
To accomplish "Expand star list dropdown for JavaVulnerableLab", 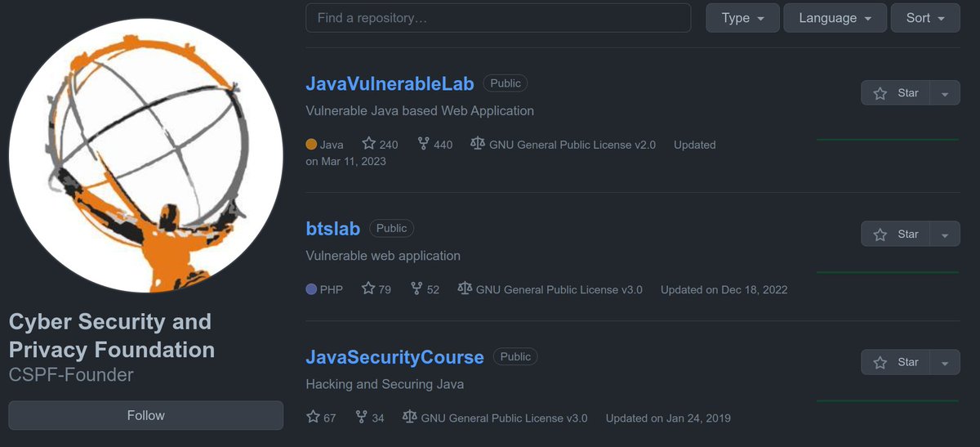I will [946, 93].
